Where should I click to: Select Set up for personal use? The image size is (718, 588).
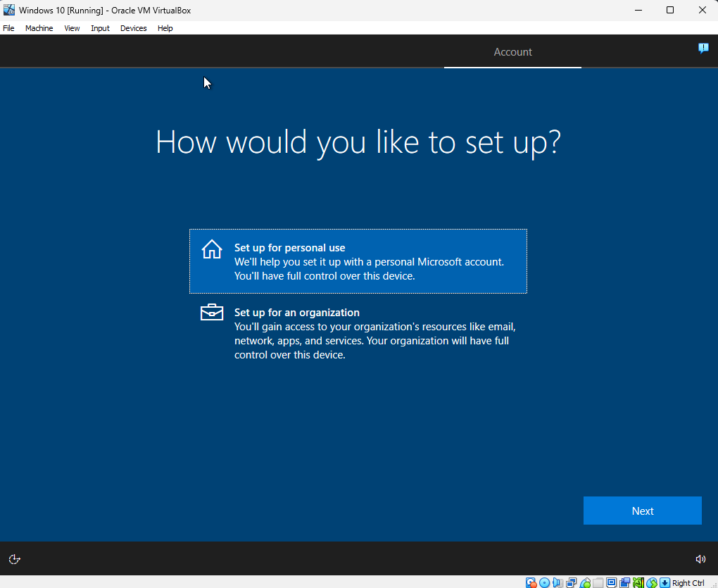(358, 261)
